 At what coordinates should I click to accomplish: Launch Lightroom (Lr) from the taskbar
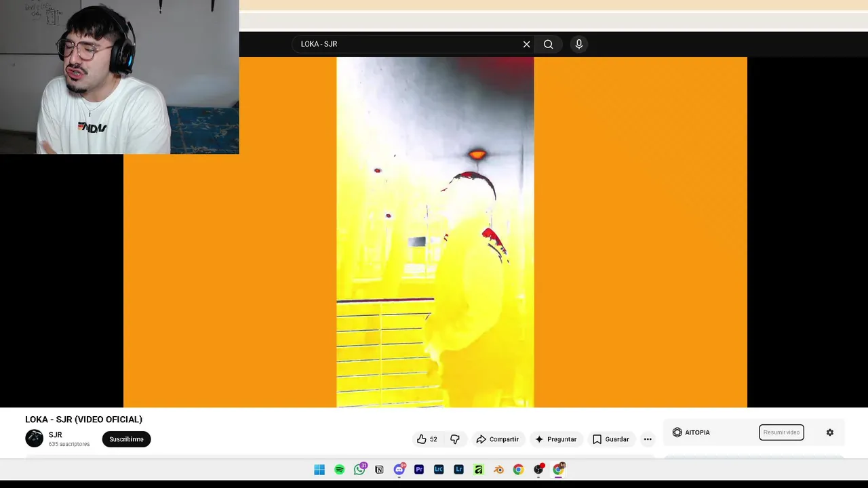point(459,470)
